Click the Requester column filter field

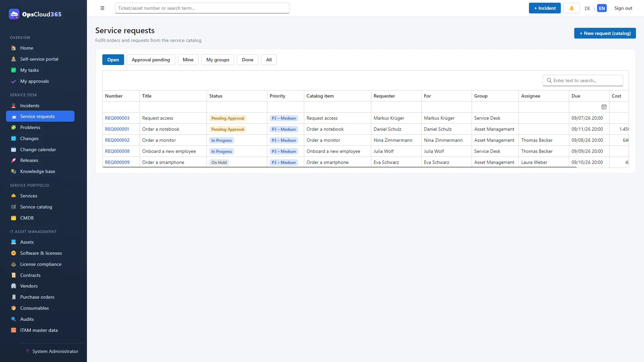[x=396, y=107]
